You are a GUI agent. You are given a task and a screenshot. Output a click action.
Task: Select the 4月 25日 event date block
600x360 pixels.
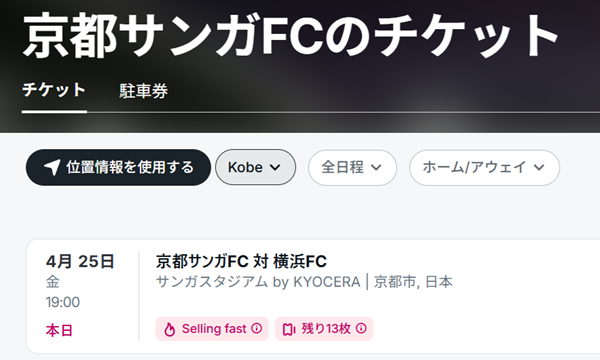click(80, 295)
